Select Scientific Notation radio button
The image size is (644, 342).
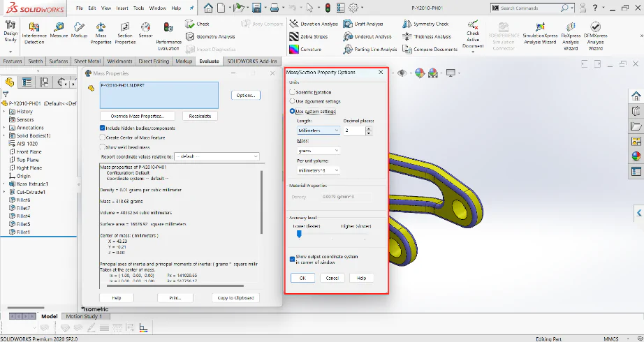coord(292,92)
